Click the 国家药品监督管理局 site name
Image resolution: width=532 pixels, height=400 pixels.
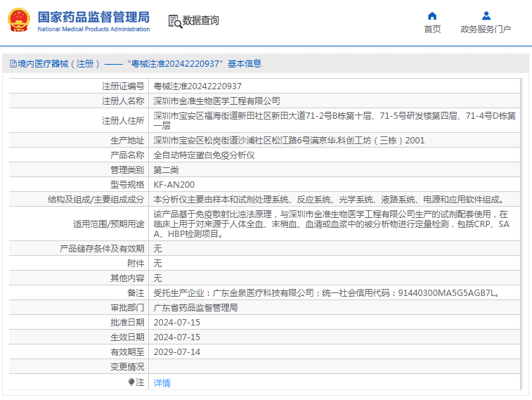[93, 17]
